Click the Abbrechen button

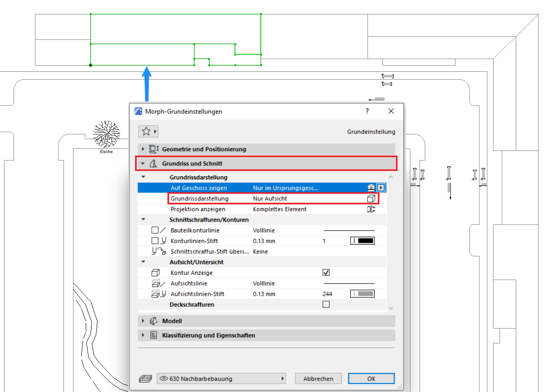point(318,378)
